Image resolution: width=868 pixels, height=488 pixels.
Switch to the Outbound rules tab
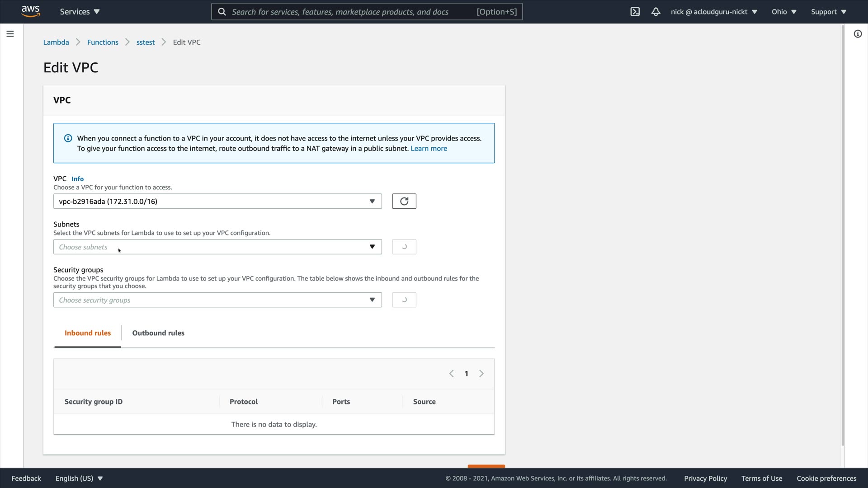click(158, 333)
